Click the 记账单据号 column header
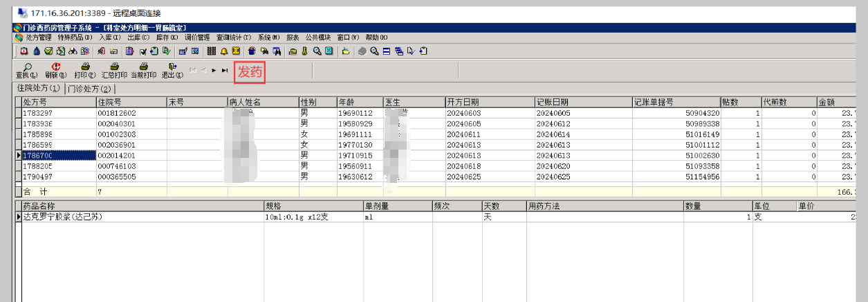Viewport: 868px width, 302px height. 676,102
